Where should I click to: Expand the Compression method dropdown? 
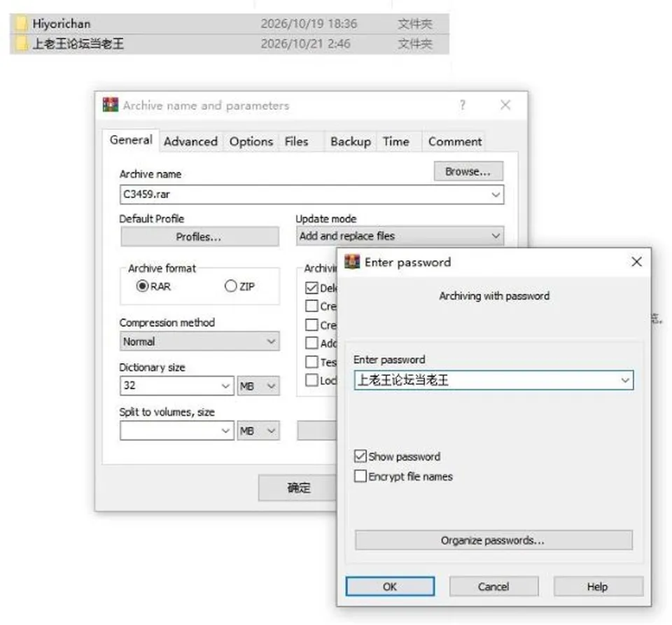point(271,342)
